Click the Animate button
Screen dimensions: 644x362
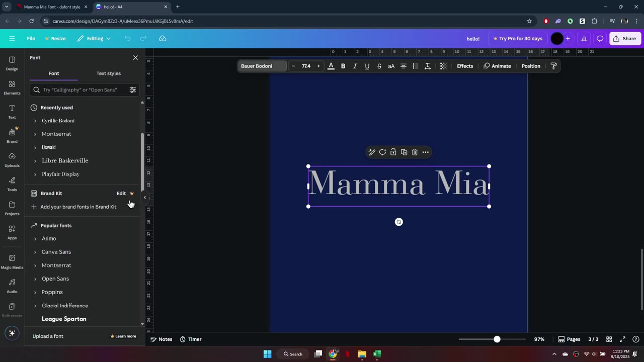point(497,66)
